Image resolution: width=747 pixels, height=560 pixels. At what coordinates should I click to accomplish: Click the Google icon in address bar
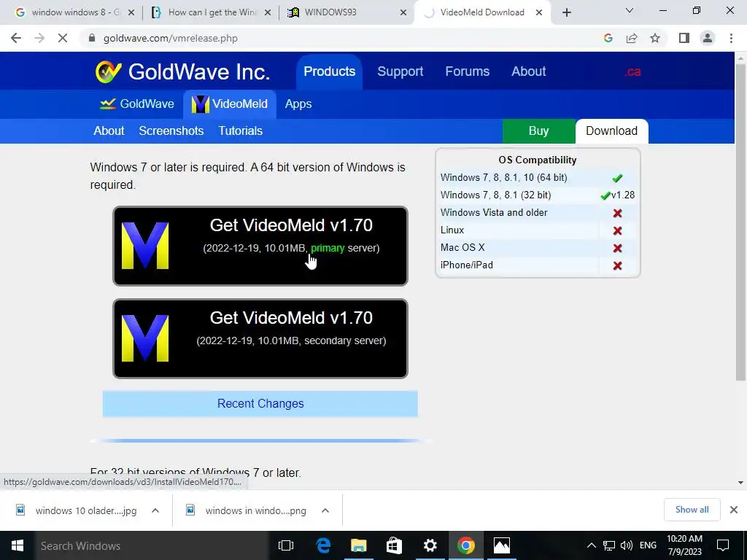608,38
